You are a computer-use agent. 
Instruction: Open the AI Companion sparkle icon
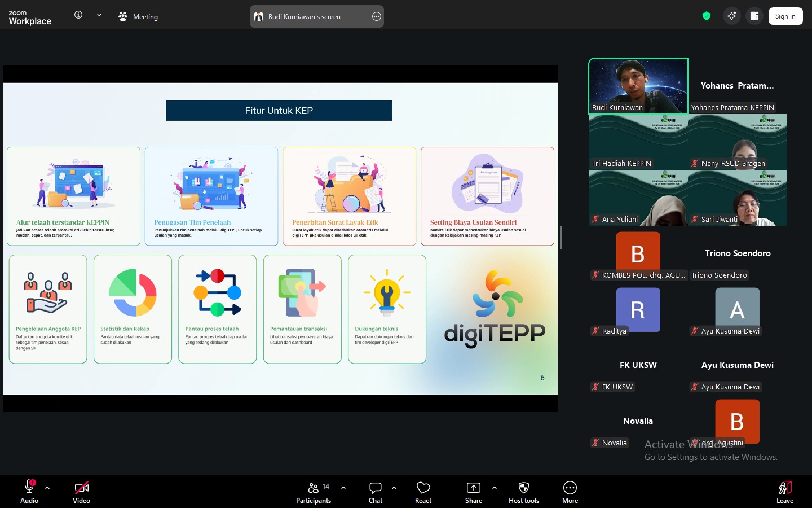(731, 16)
